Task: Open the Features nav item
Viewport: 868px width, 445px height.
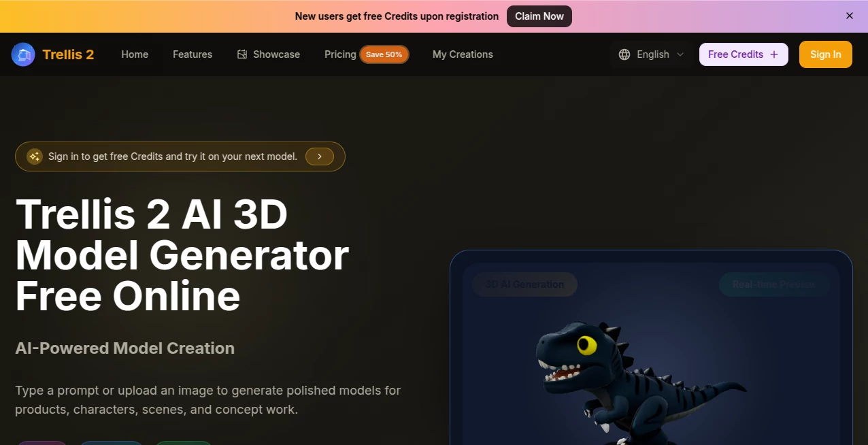Action: coord(193,54)
